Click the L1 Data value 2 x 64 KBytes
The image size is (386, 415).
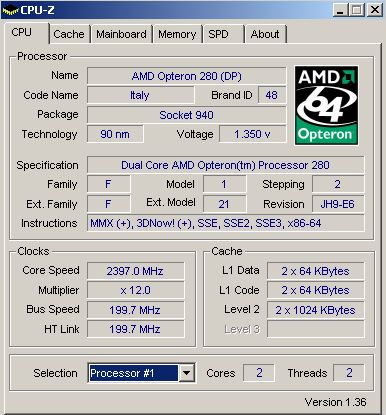point(315,271)
